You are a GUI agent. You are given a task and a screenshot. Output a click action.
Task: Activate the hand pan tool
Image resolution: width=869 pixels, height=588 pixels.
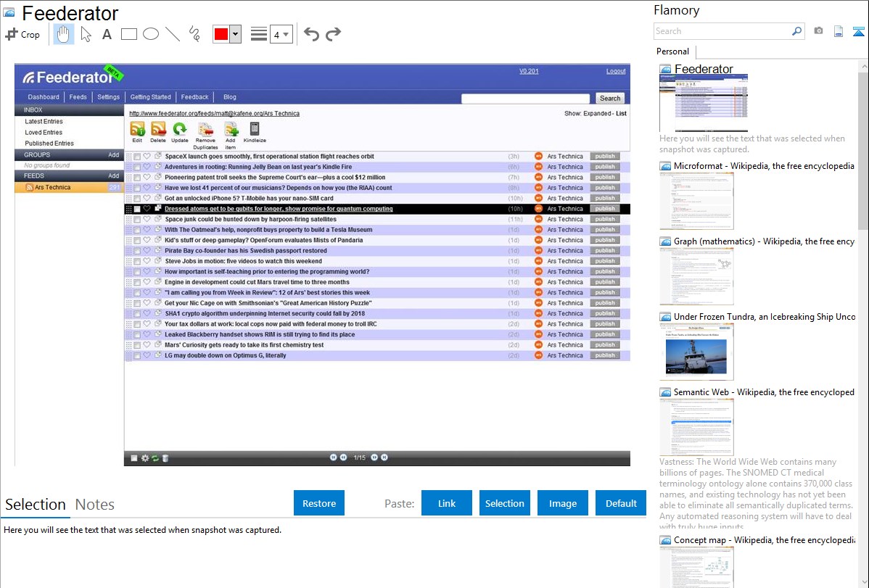[x=63, y=34]
